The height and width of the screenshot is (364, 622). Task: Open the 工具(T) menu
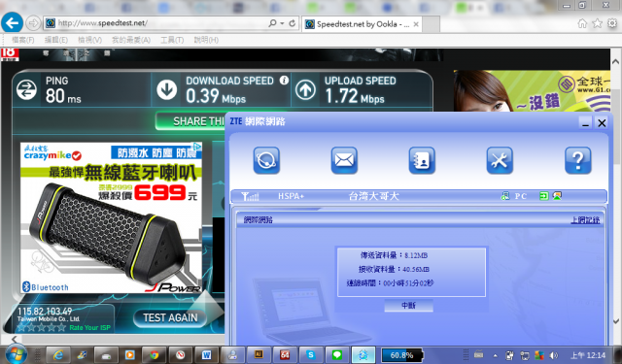pyautogui.click(x=172, y=40)
